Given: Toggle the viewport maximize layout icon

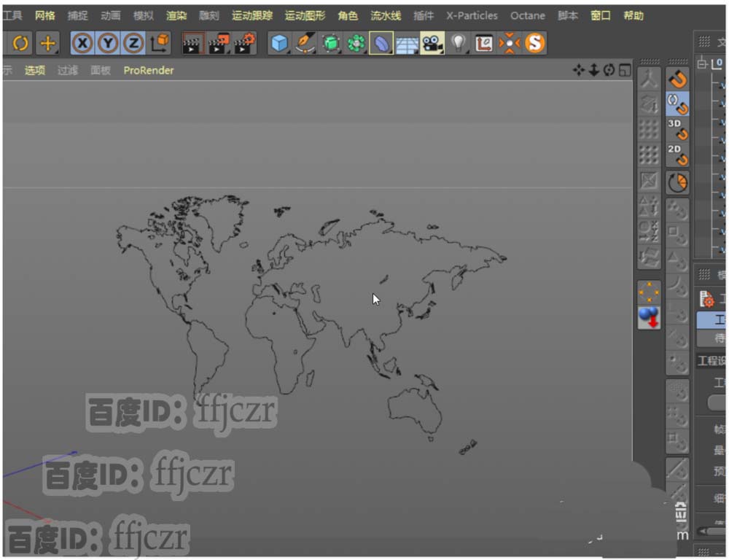Looking at the screenshot, I should click(625, 70).
